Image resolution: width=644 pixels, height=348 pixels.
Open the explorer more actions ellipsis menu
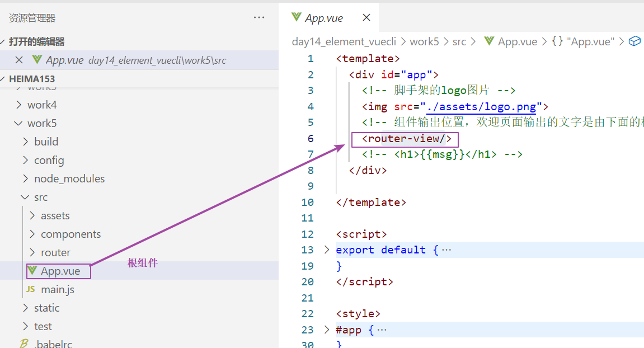(x=259, y=18)
